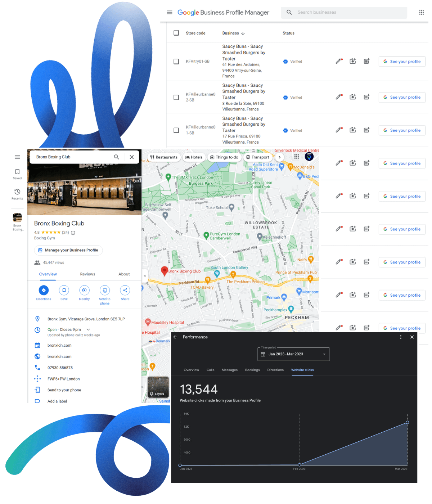See your profile for KFVilleurbanne01-SB
432x504 pixels.
click(402, 130)
